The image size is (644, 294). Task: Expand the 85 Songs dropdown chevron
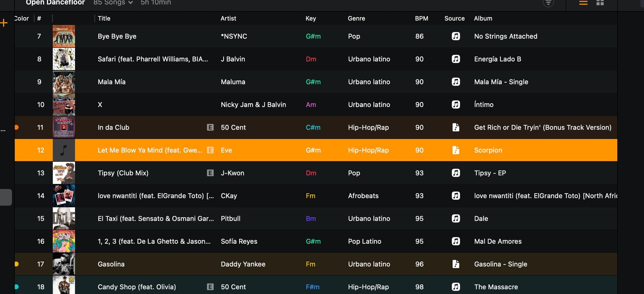[x=130, y=3]
